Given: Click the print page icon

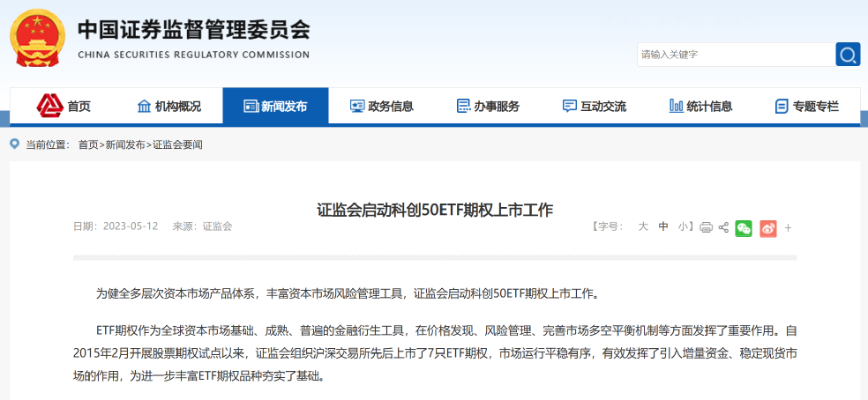Looking at the screenshot, I should tap(706, 227).
